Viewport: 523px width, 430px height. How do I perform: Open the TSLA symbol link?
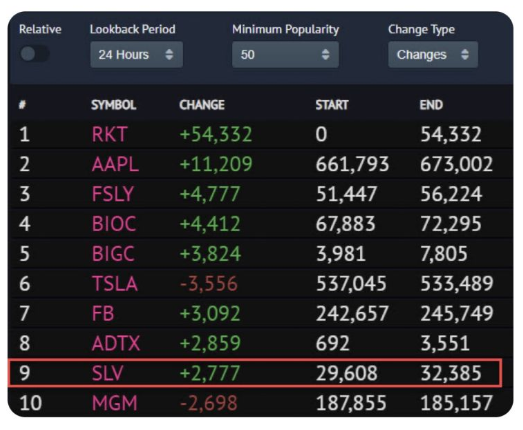point(114,284)
